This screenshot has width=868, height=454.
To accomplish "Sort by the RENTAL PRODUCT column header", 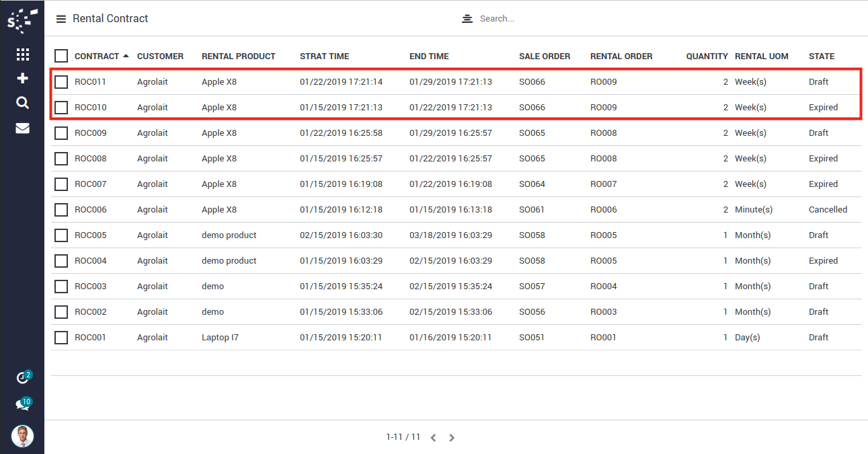I will 238,56.
